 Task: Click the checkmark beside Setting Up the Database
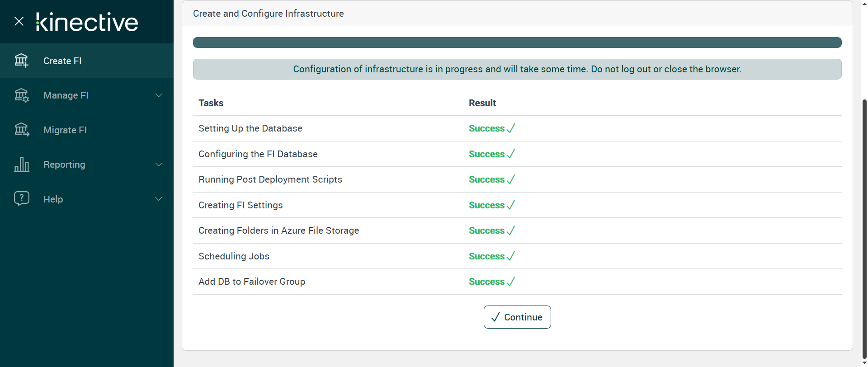[x=511, y=128]
